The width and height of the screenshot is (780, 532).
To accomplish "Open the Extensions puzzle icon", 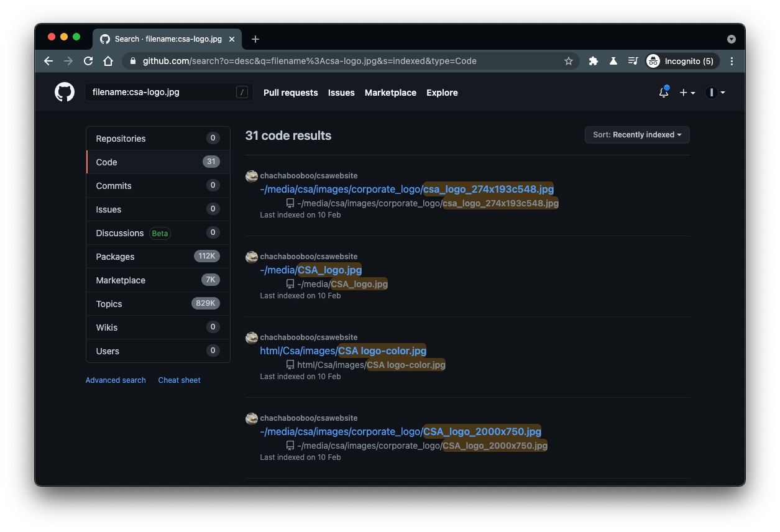I will (x=594, y=61).
